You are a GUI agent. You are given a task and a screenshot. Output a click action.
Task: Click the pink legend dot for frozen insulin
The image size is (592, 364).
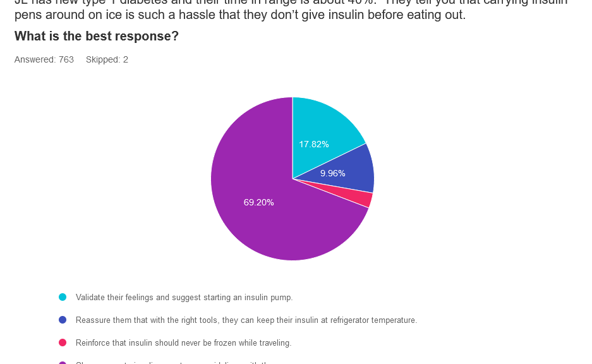63,343
